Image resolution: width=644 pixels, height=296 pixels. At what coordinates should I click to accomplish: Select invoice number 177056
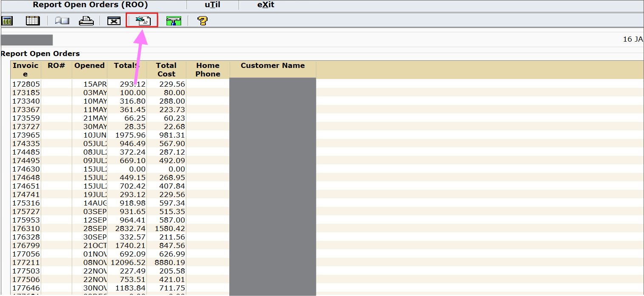coord(26,254)
